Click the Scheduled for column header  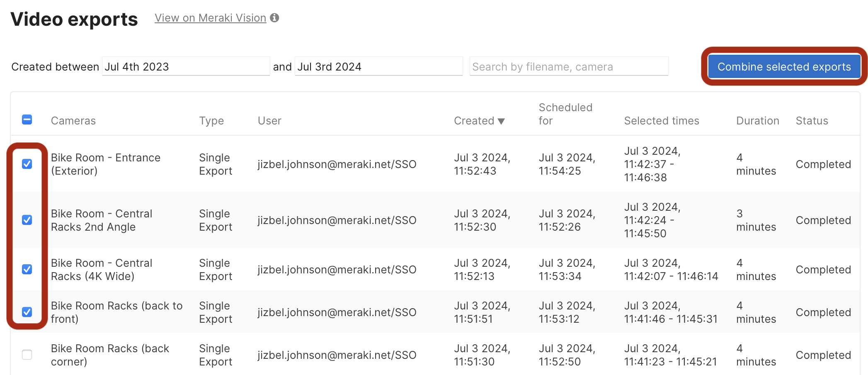[x=565, y=114]
